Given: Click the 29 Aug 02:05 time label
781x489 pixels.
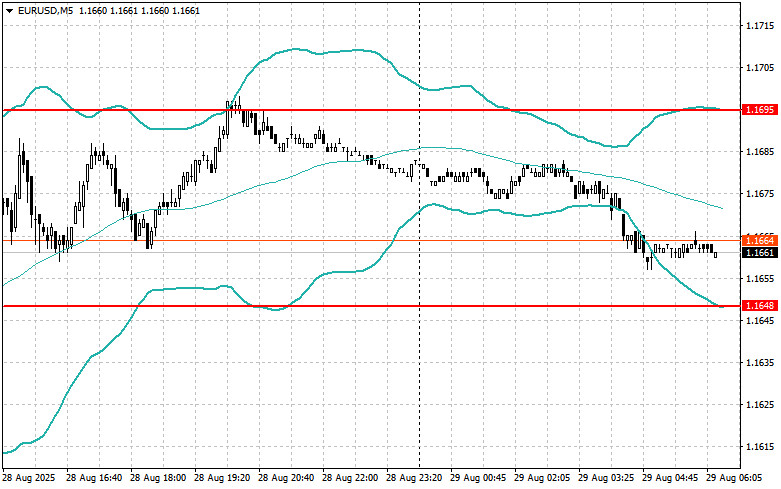Looking at the screenshot, I should (542, 478).
